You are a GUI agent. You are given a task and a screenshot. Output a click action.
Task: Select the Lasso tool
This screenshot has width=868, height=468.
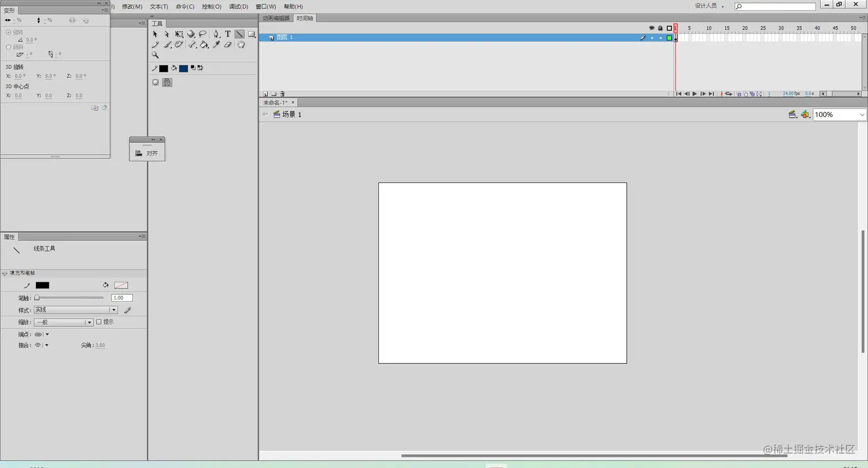tap(203, 34)
